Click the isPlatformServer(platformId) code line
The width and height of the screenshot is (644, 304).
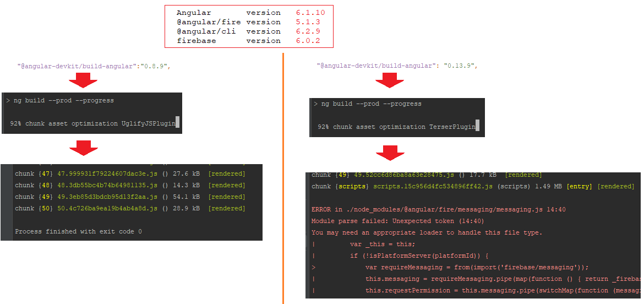419,256
